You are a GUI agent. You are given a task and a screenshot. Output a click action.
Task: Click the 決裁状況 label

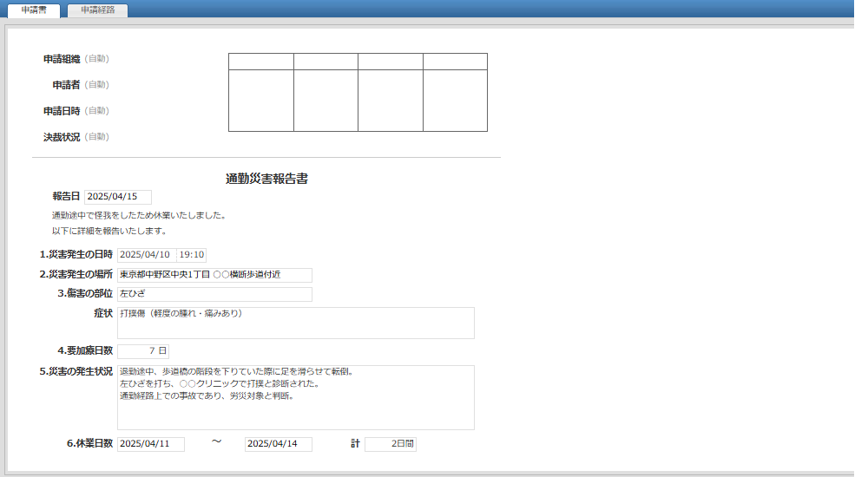(x=62, y=137)
